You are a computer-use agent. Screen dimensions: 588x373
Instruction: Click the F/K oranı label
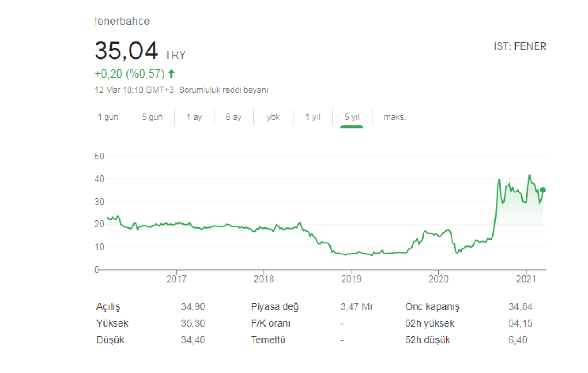pyautogui.click(x=271, y=323)
